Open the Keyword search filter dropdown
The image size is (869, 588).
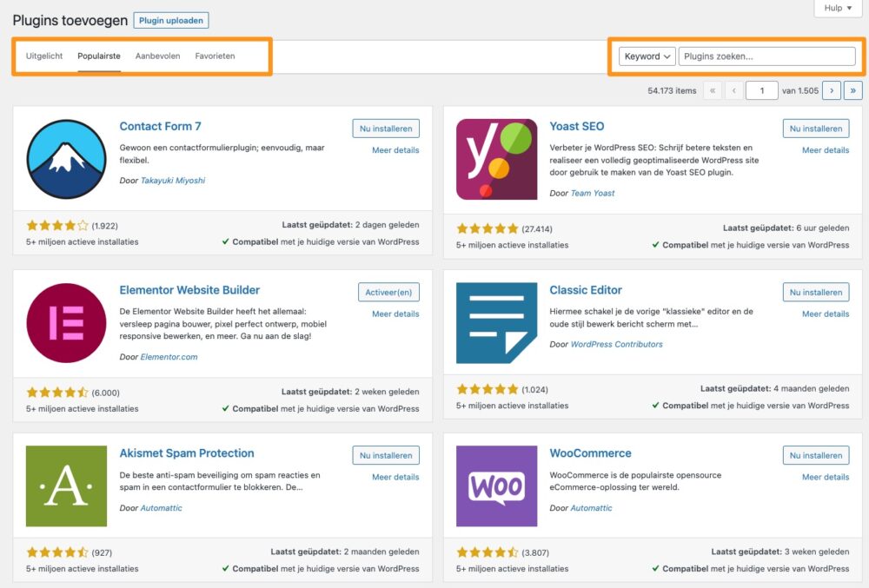pos(646,56)
